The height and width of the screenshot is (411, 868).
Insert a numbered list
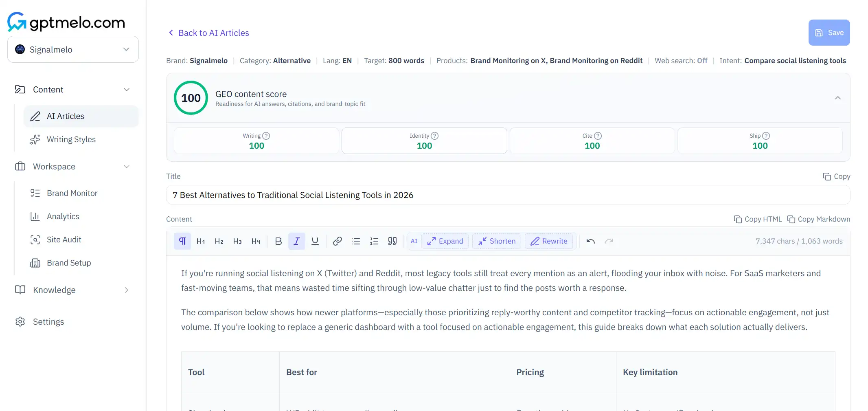pyautogui.click(x=374, y=241)
